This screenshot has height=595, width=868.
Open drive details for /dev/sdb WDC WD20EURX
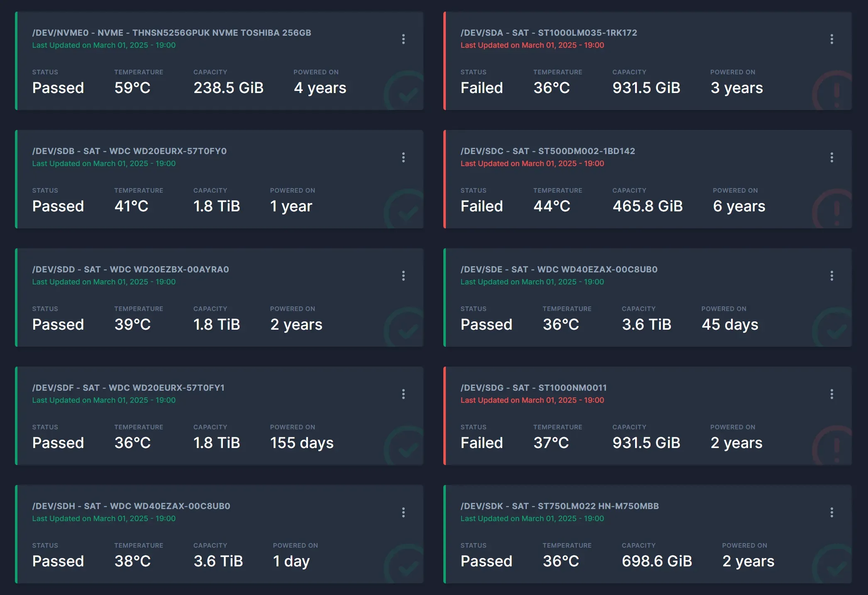click(x=130, y=151)
